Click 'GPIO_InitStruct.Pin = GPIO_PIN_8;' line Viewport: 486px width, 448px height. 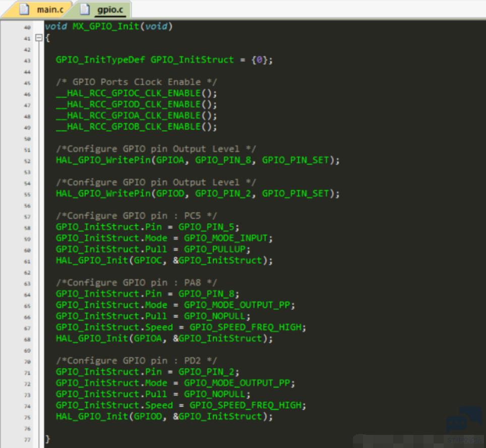point(148,294)
